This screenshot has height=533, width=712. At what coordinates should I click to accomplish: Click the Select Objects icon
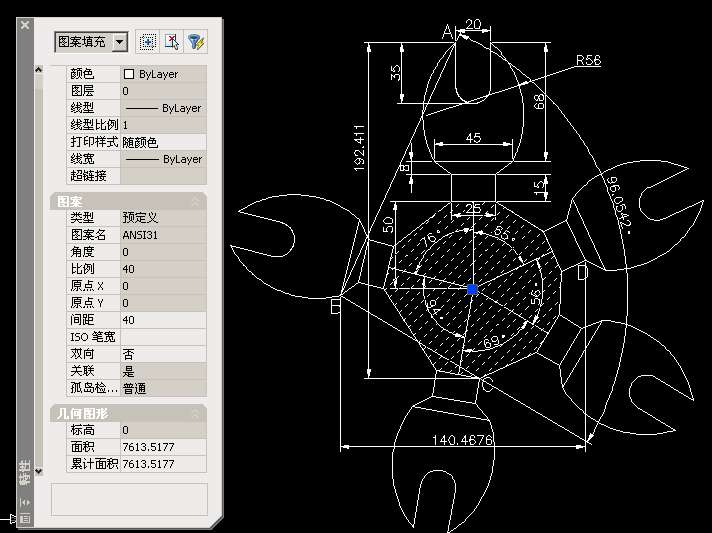point(172,42)
